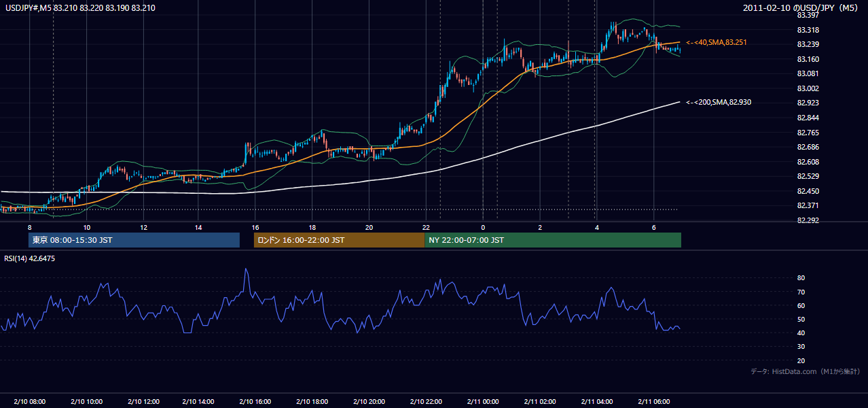Click the RSI(14) 42.6475 indicator label
The height and width of the screenshot is (408, 868).
pos(30,258)
